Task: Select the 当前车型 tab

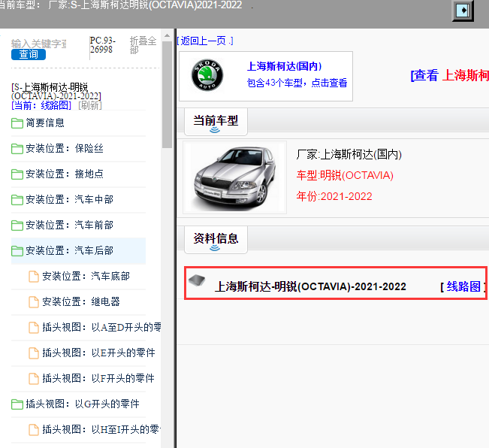Action: click(216, 122)
